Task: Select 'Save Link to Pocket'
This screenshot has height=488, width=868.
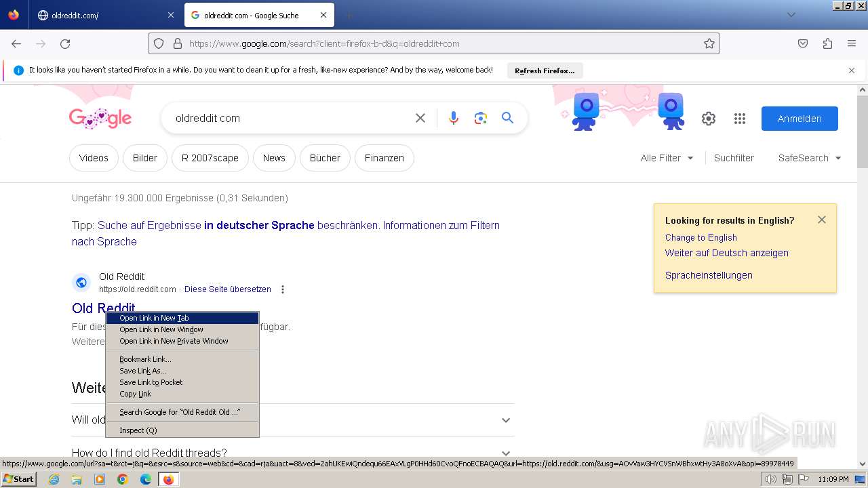Action: point(182,382)
